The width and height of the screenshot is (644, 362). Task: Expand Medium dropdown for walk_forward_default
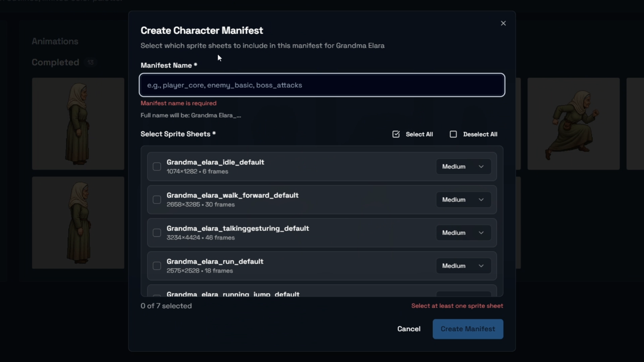point(463,200)
